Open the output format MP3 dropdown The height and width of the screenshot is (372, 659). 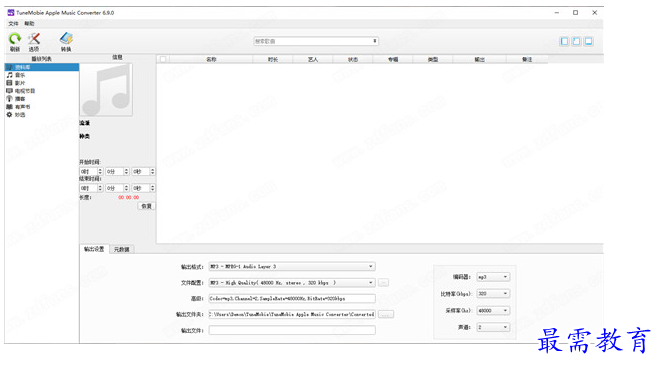[x=292, y=266]
